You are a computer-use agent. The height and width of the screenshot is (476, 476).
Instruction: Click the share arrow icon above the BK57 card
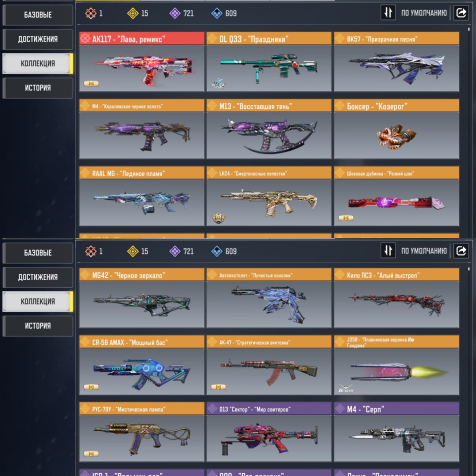pyautogui.click(x=461, y=13)
